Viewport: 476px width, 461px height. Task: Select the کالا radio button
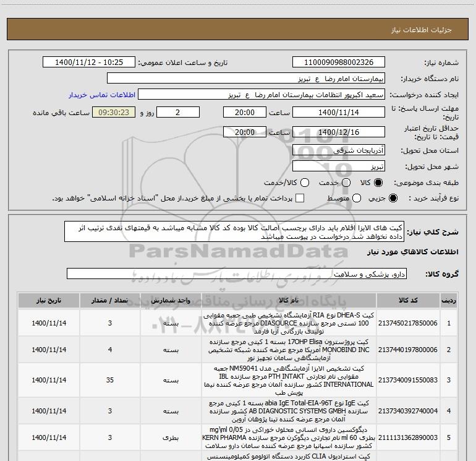click(378, 183)
